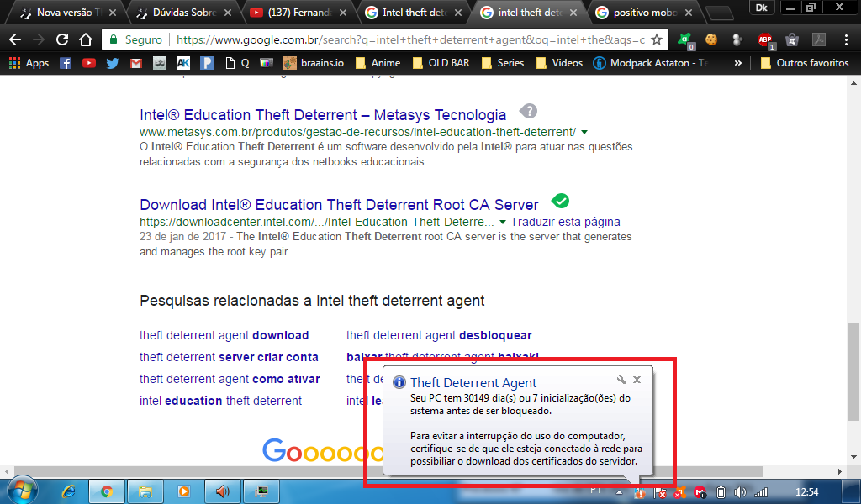The image size is (861, 504).
Task: Open the media player taskbar button
Action: (184, 491)
